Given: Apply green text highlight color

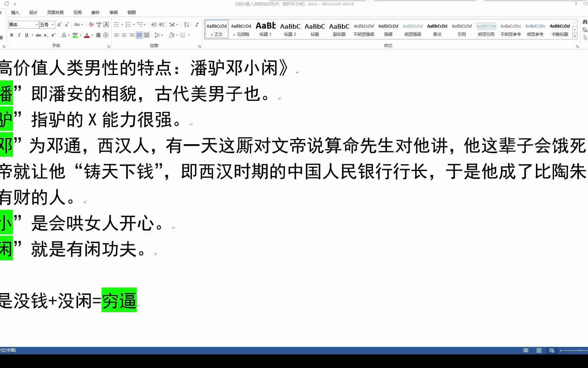Looking at the screenshot, I should [x=75, y=35].
